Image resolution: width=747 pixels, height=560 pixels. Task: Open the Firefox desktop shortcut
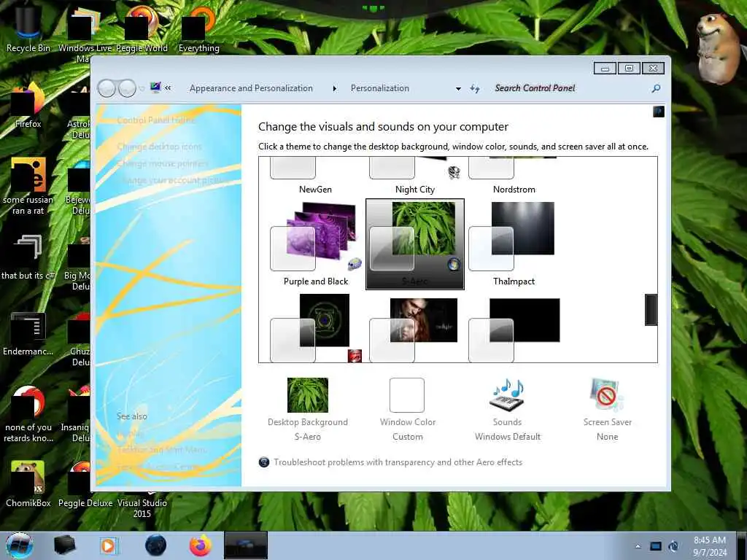(28, 106)
